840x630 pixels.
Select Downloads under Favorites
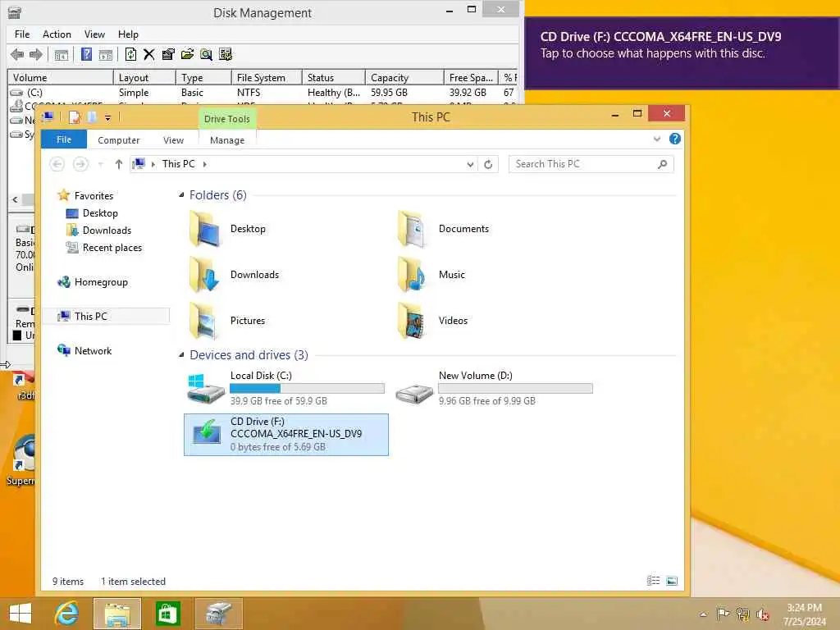tap(98, 231)
